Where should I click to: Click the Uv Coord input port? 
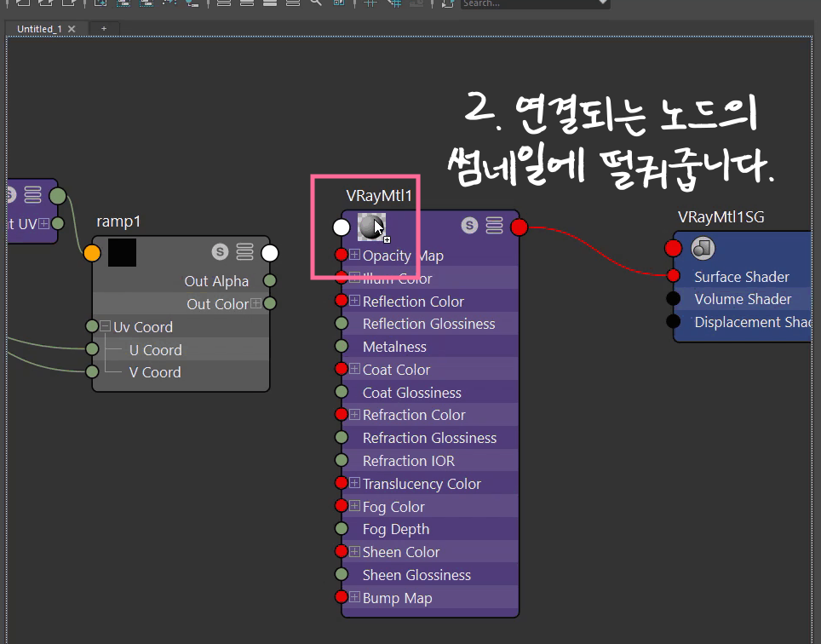[x=92, y=326]
